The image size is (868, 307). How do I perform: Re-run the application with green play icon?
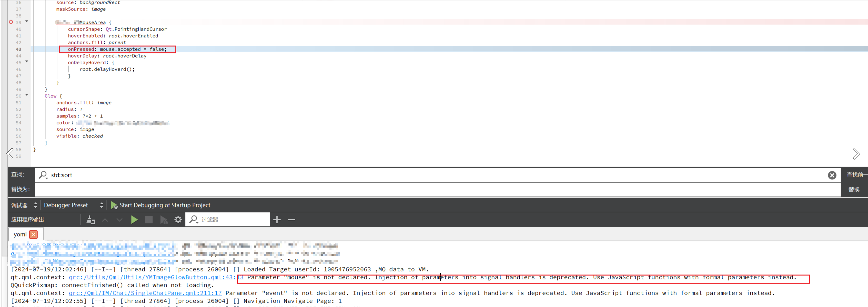[x=134, y=220]
